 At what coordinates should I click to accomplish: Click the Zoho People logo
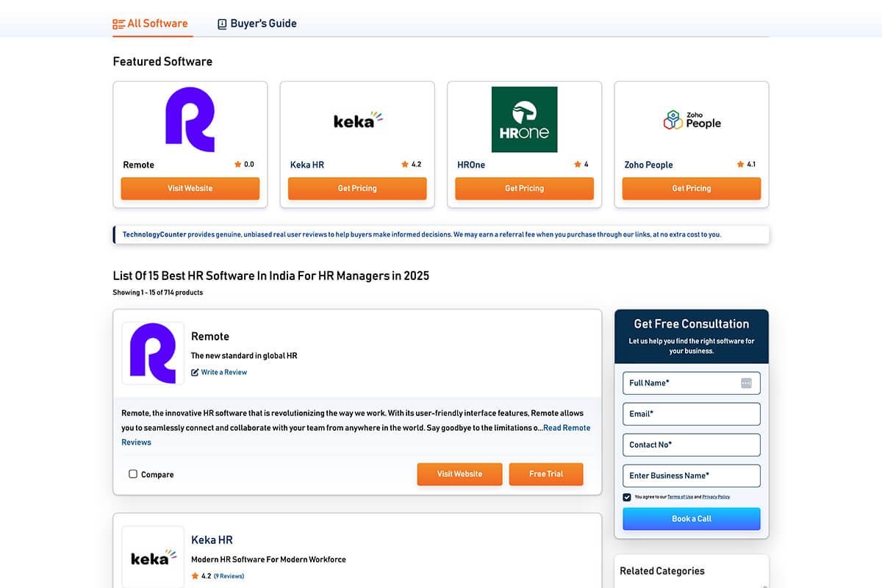point(691,119)
